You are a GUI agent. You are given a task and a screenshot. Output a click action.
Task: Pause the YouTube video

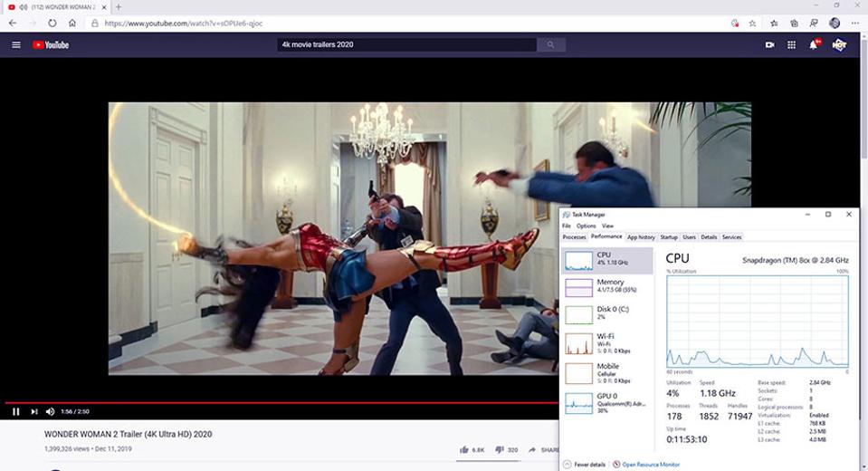[x=15, y=412]
